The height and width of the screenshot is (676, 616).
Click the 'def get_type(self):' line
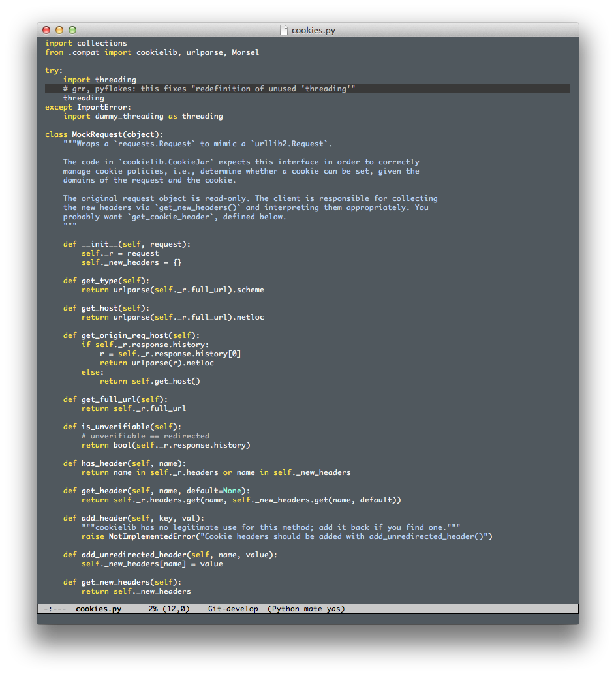click(x=106, y=281)
